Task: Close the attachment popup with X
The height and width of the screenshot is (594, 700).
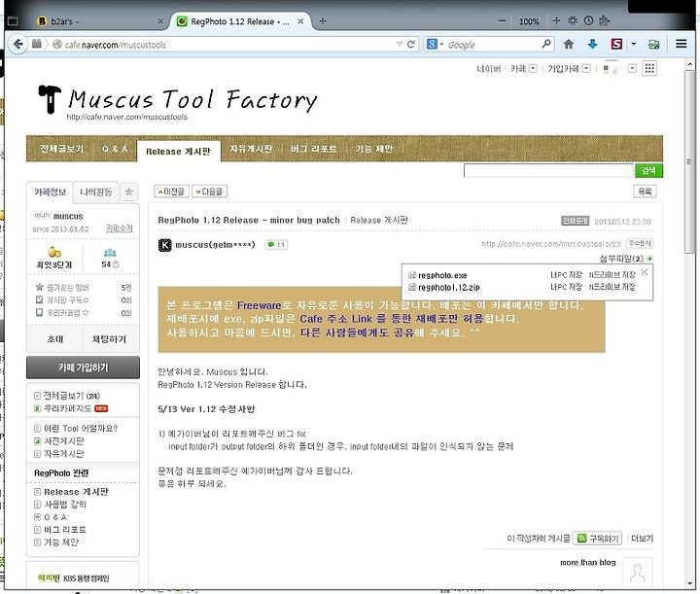Action: [645, 272]
